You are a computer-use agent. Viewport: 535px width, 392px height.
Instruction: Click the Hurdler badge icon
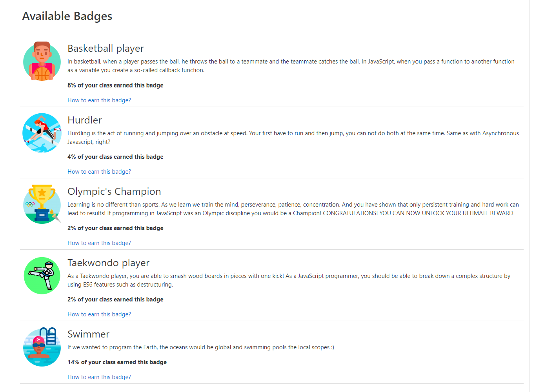point(42,133)
